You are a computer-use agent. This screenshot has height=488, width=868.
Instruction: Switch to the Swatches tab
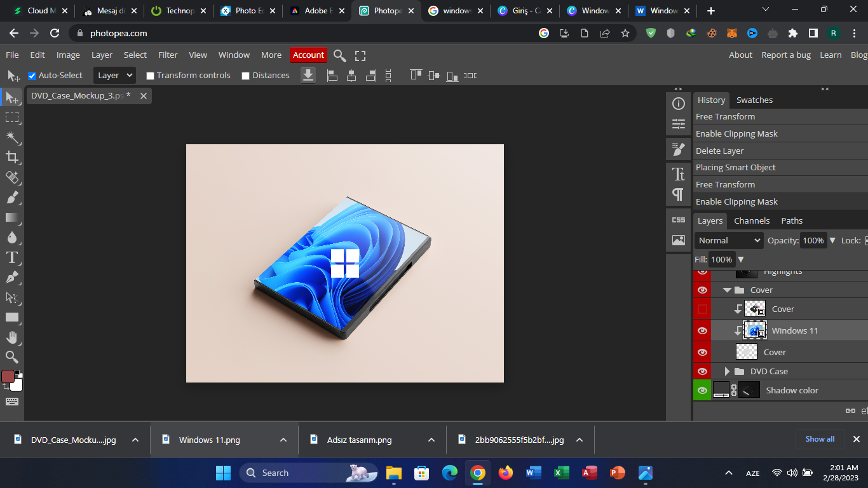point(754,100)
